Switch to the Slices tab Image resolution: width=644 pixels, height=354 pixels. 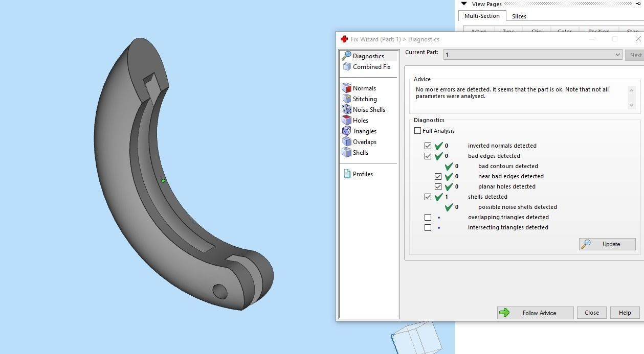click(519, 16)
